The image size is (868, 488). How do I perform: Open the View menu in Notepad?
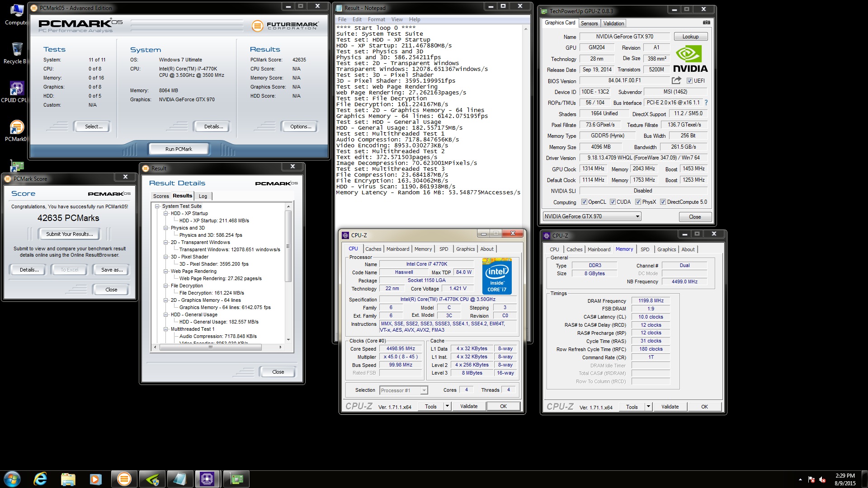click(x=397, y=19)
